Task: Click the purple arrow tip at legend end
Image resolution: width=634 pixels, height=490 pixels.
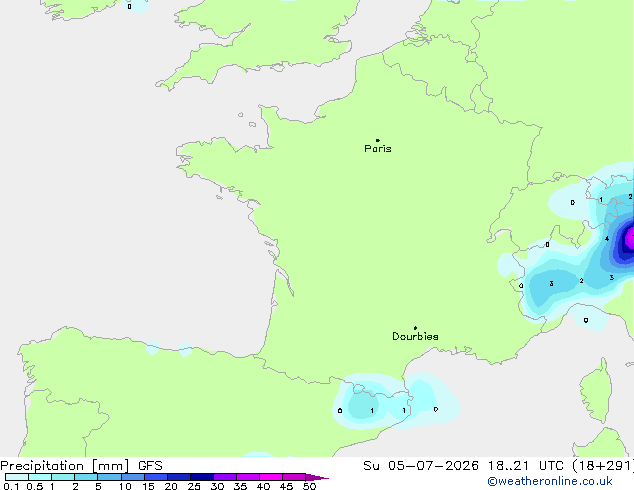Action: pos(317,477)
